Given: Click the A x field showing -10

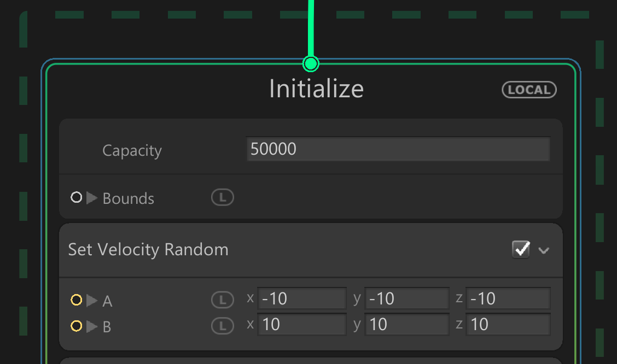Looking at the screenshot, I should pos(302,298).
